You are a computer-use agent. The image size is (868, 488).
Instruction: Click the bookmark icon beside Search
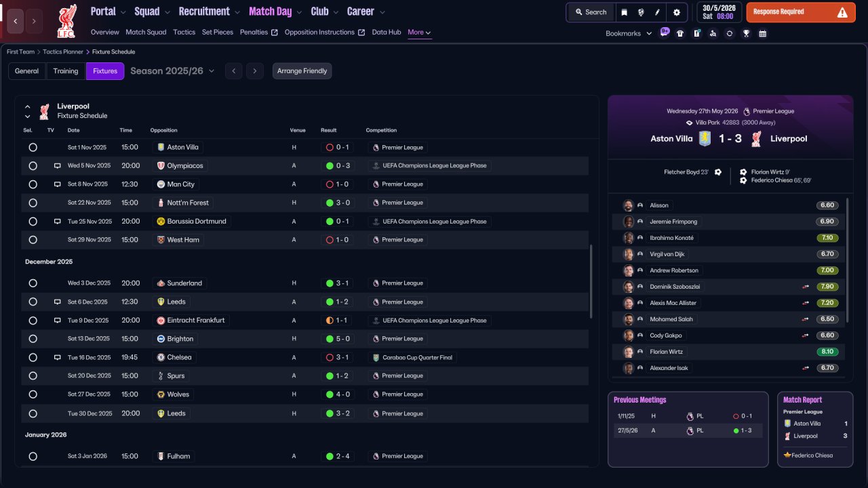click(x=625, y=12)
